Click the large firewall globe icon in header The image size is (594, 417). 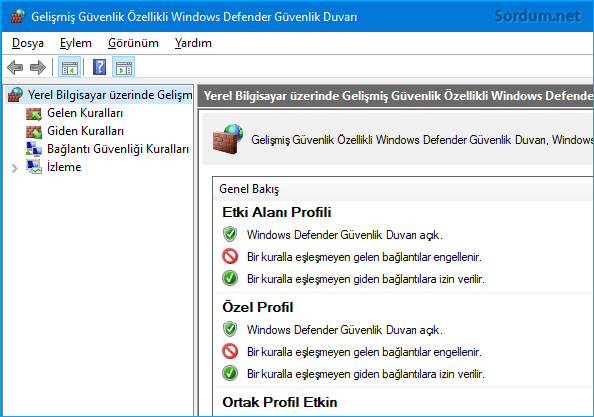tap(228, 139)
